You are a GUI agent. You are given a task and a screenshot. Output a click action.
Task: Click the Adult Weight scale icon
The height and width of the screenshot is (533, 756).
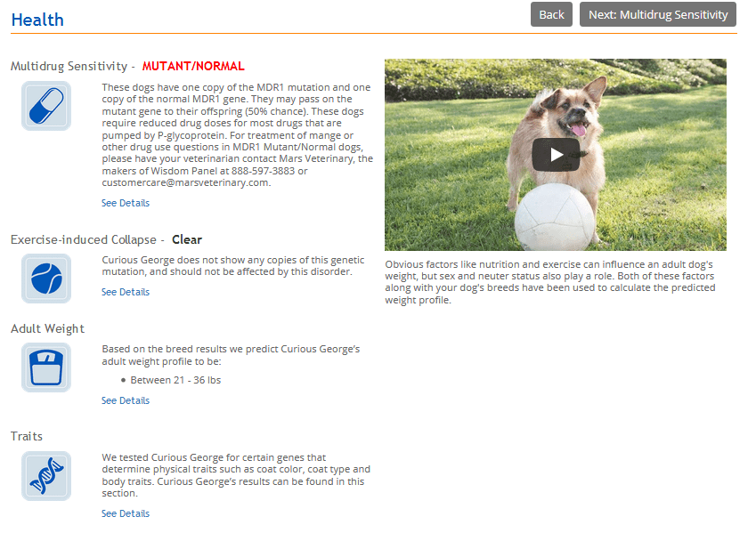pos(46,367)
